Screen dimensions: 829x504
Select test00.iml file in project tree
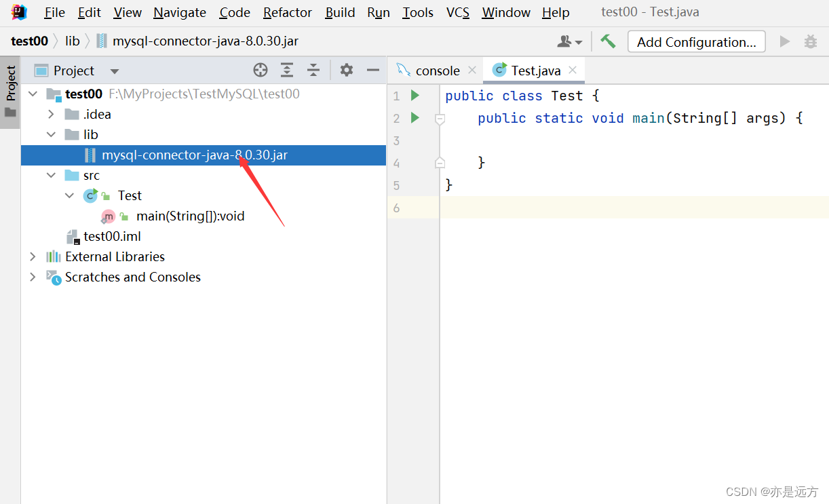tap(112, 236)
